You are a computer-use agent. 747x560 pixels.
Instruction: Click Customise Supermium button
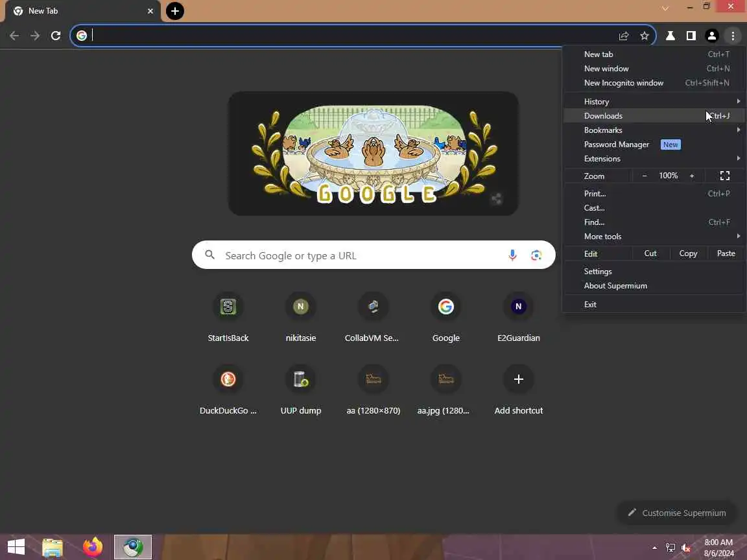pos(676,513)
